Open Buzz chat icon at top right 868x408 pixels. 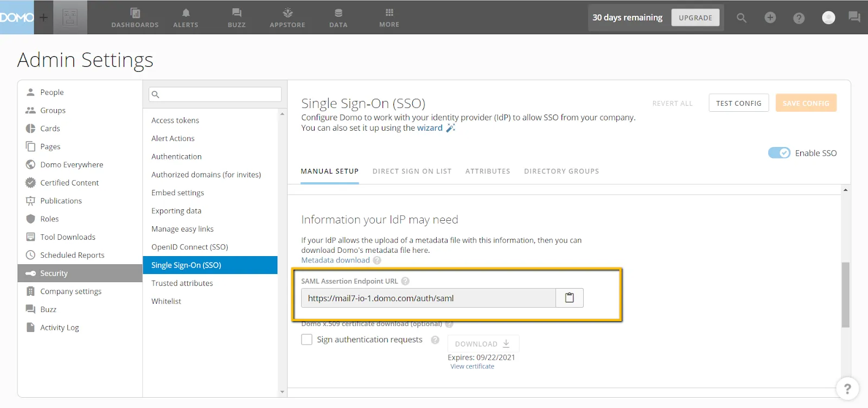pyautogui.click(x=854, y=17)
